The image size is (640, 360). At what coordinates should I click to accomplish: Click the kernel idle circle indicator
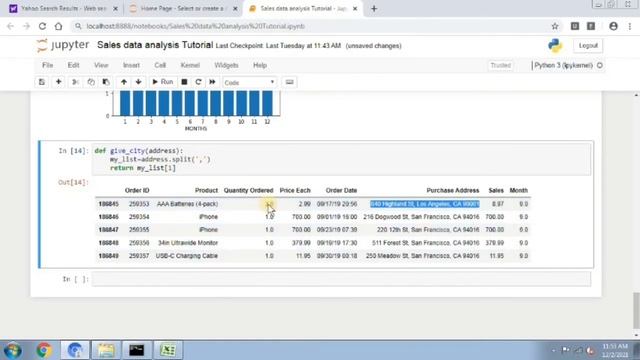(600, 65)
